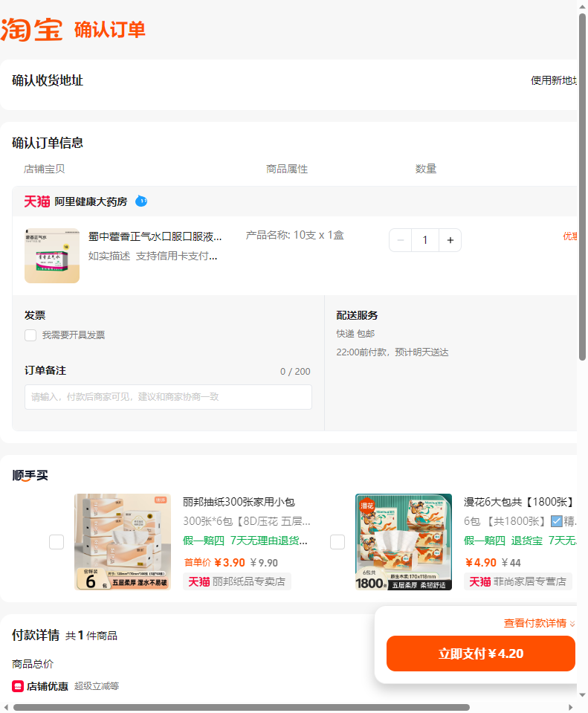588x713 pixels.
Task: Click the Tmall logo beside 阿里健康大药房
Action: click(x=37, y=201)
